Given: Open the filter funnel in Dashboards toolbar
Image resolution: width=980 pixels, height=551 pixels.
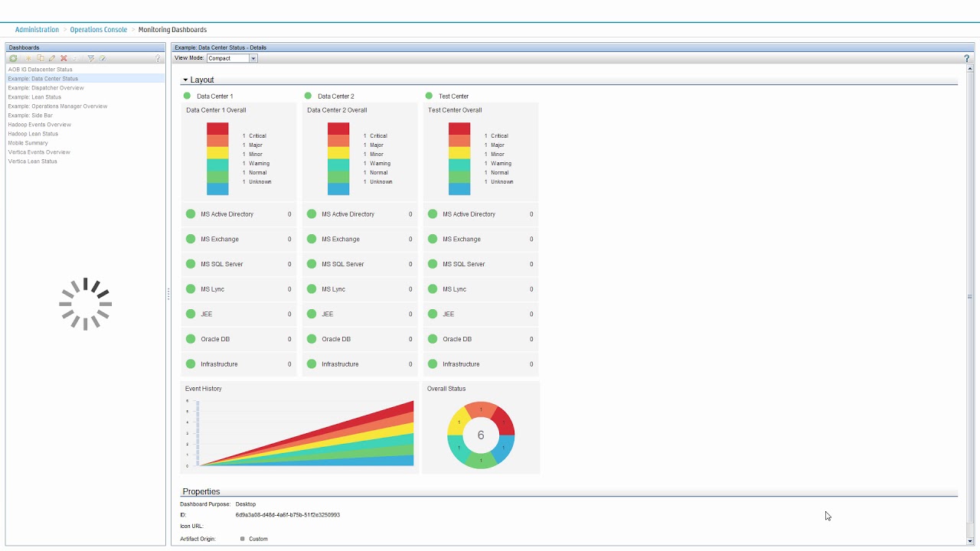Looking at the screenshot, I should [90, 58].
